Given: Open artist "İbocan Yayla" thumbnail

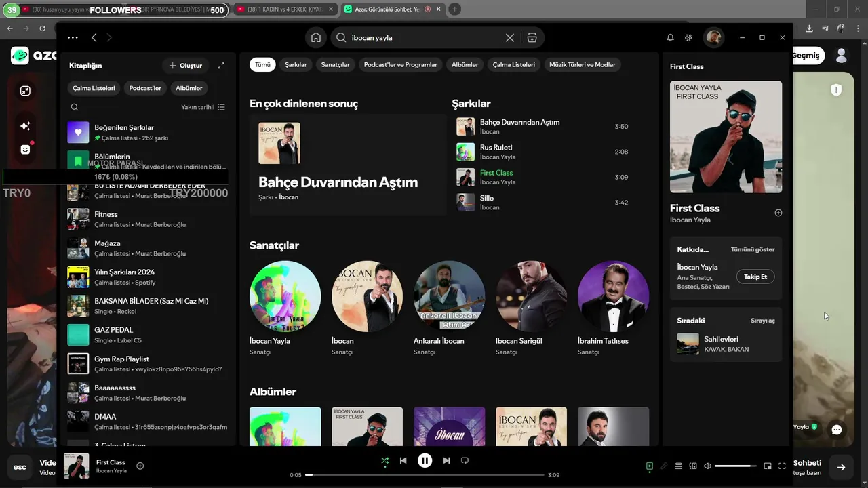Looking at the screenshot, I should click(x=285, y=296).
